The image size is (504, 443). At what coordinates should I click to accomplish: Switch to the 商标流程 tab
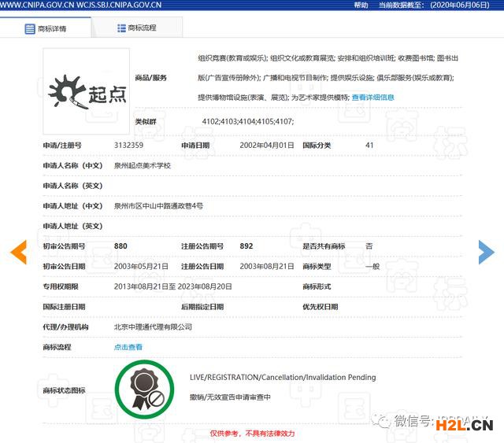142,28
